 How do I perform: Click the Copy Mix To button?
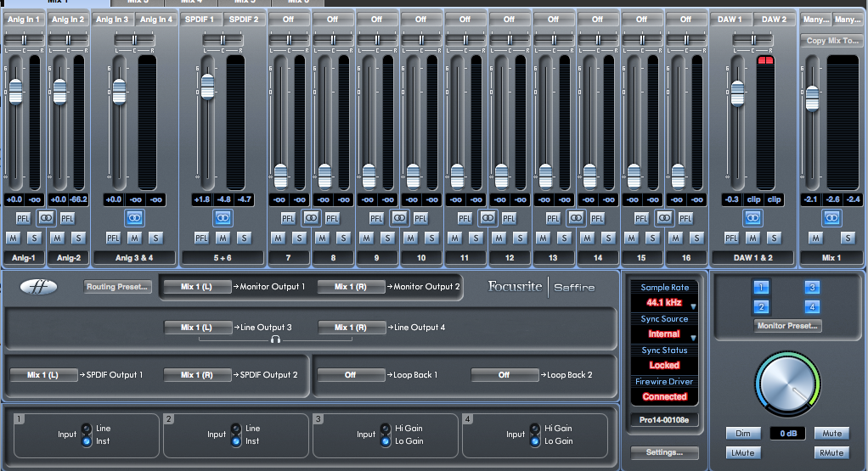point(832,41)
